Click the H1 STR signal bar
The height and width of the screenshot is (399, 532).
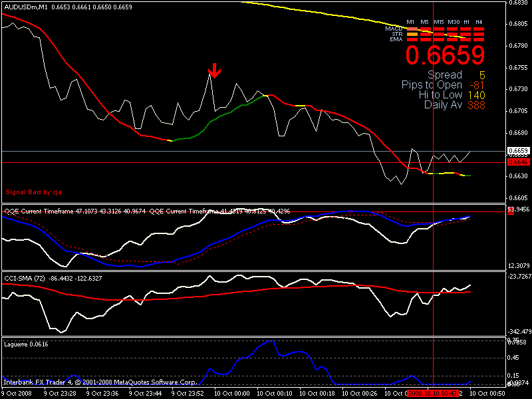click(466, 34)
